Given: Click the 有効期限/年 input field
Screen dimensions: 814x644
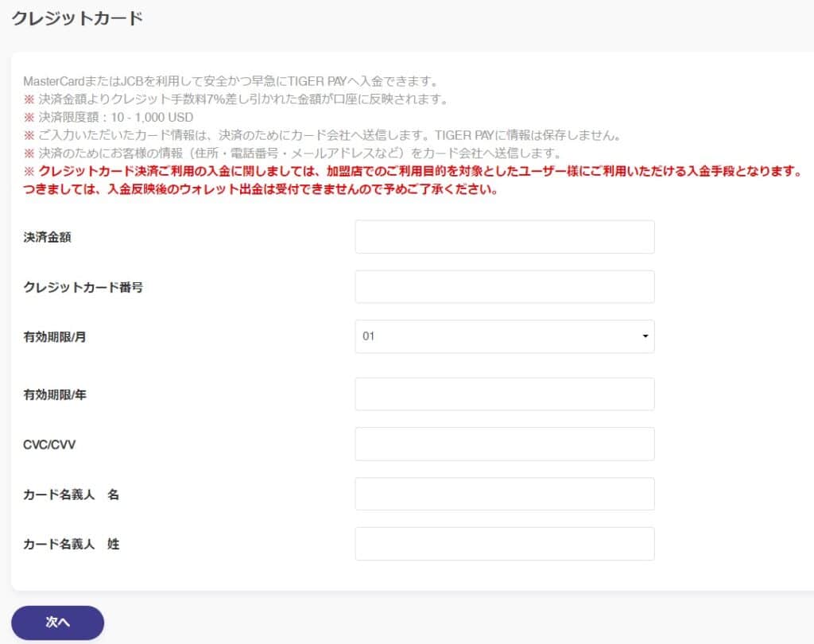Looking at the screenshot, I should click(x=505, y=394).
